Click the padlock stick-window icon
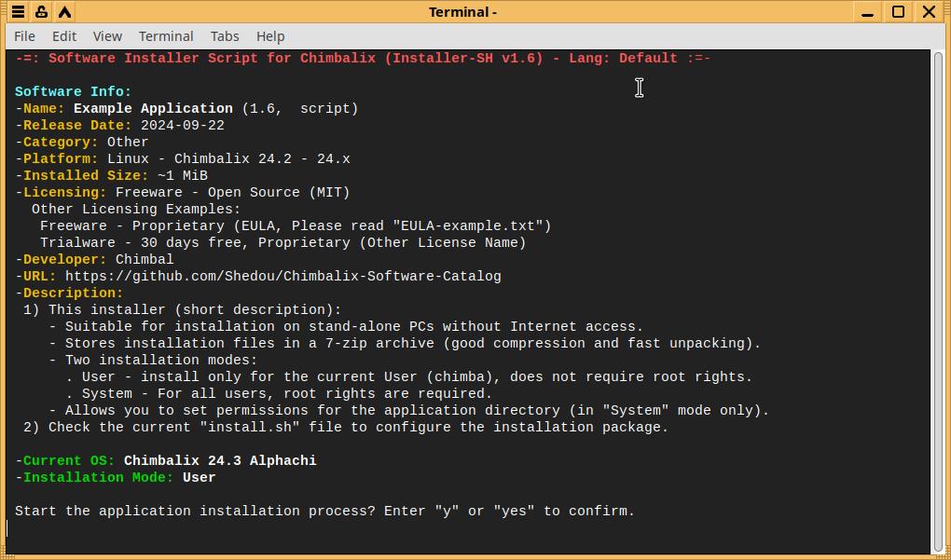 41,12
